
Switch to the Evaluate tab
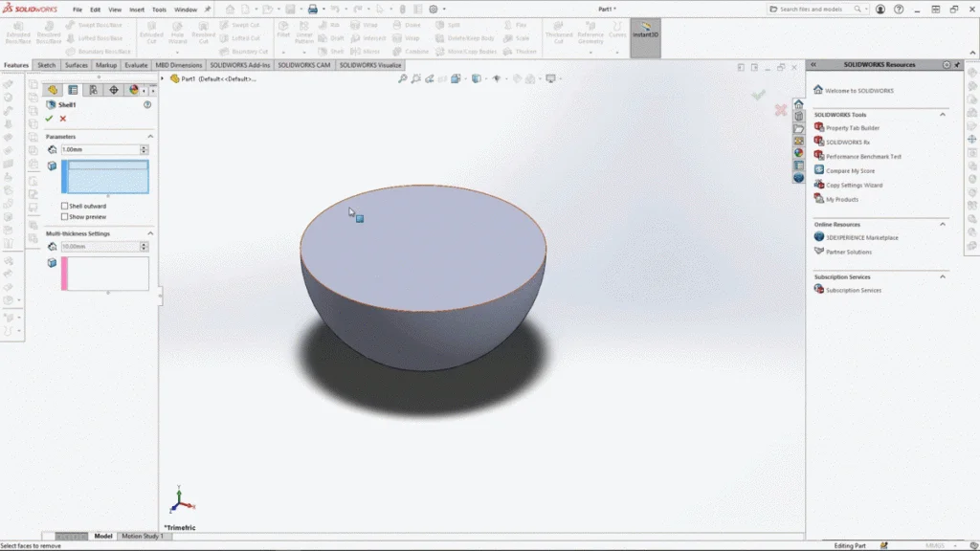(136, 65)
